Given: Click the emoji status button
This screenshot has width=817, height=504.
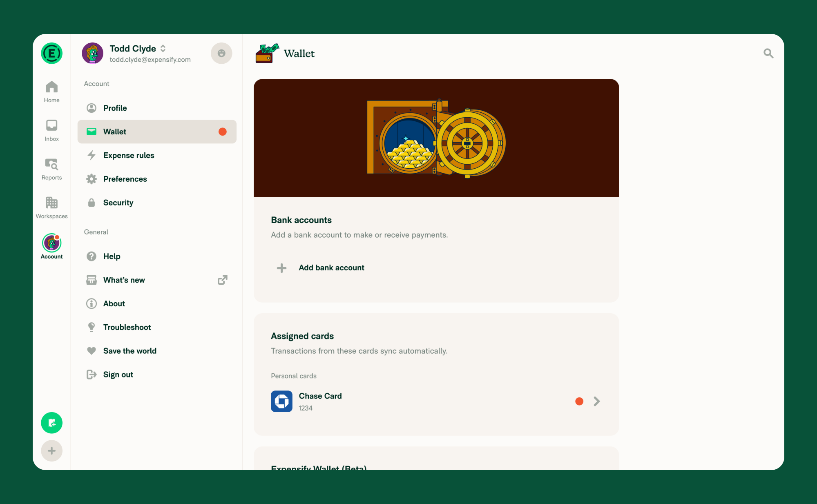Looking at the screenshot, I should [221, 53].
